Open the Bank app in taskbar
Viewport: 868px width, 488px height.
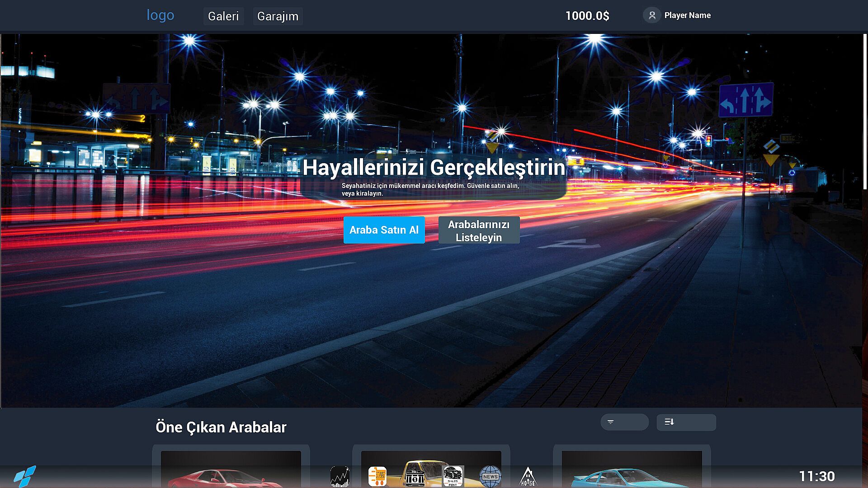414,477
